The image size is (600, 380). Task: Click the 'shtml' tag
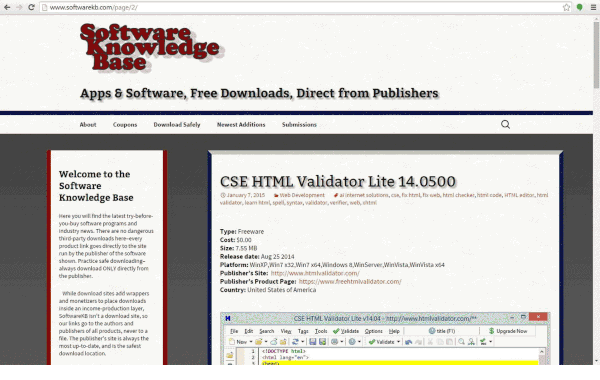click(x=369, y=203)
